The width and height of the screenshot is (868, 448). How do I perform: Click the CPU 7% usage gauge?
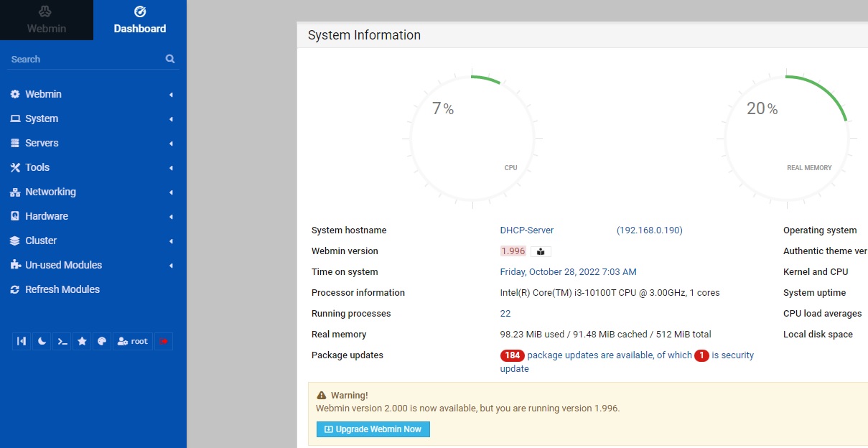tap(472, 139)
